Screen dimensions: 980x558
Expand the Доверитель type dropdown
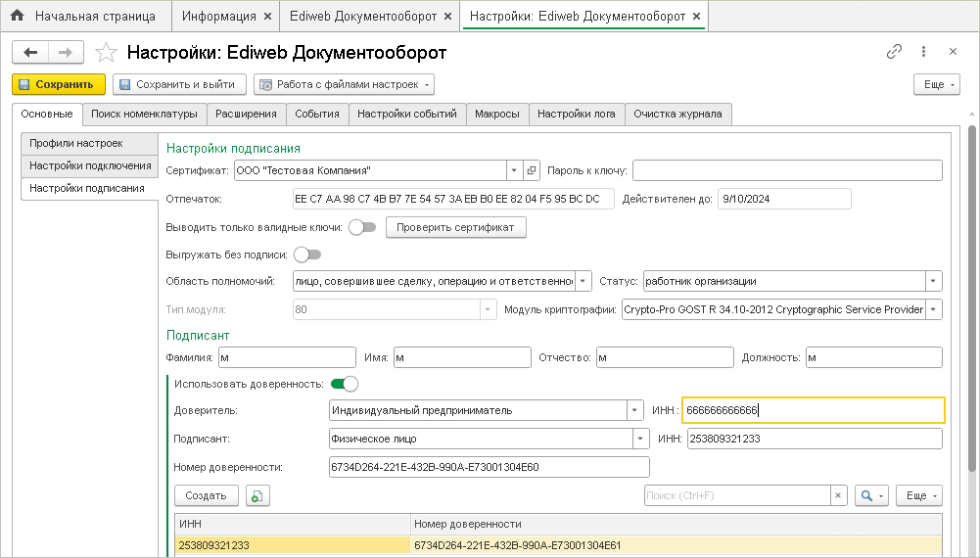[634, 410]
